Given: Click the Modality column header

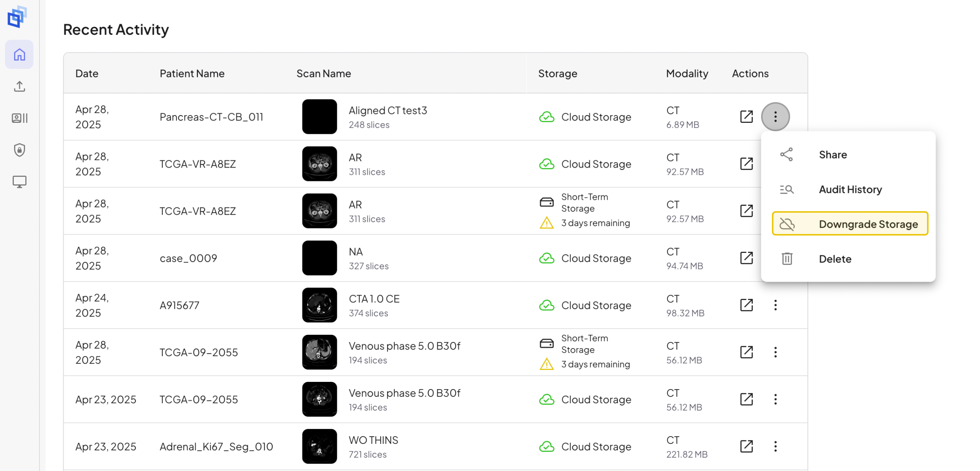Looking at the screenshot, I should (687, 73).
